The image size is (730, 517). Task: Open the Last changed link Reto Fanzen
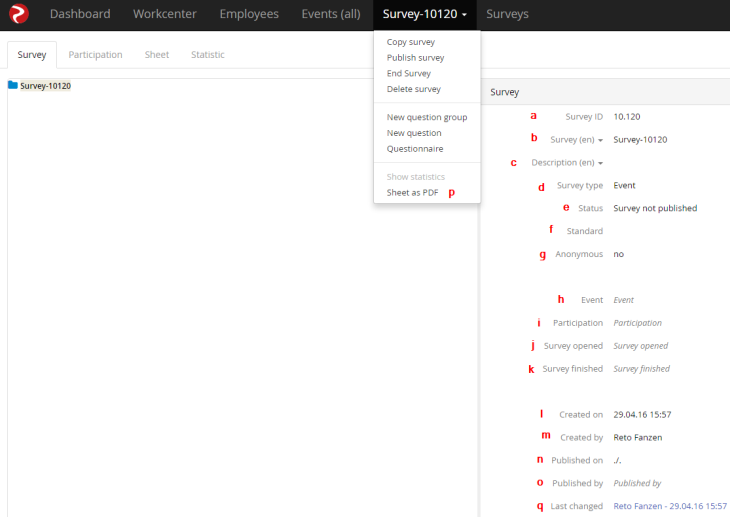coord(670,506)
